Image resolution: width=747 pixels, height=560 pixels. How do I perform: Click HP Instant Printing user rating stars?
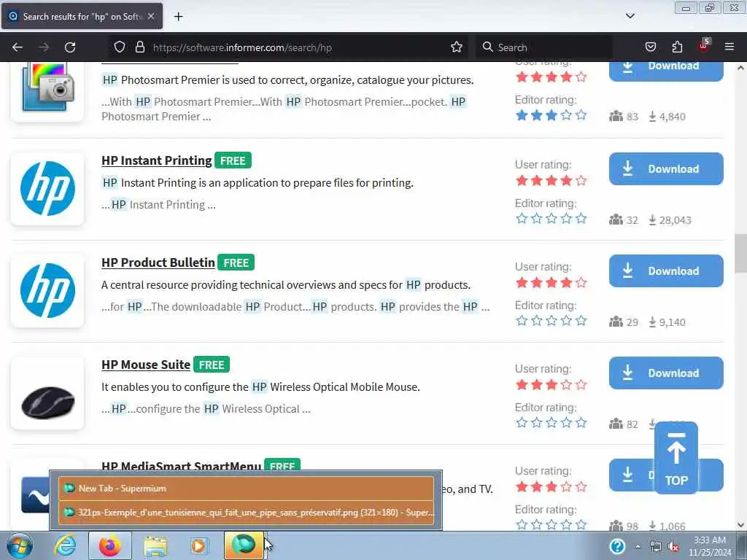coord(551,181)
